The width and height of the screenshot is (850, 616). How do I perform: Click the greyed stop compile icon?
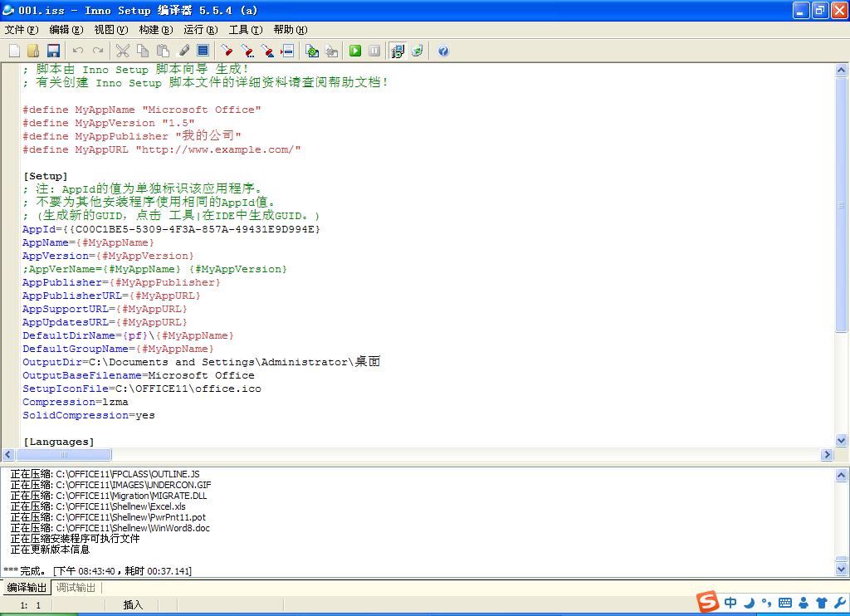coord(332,51)
